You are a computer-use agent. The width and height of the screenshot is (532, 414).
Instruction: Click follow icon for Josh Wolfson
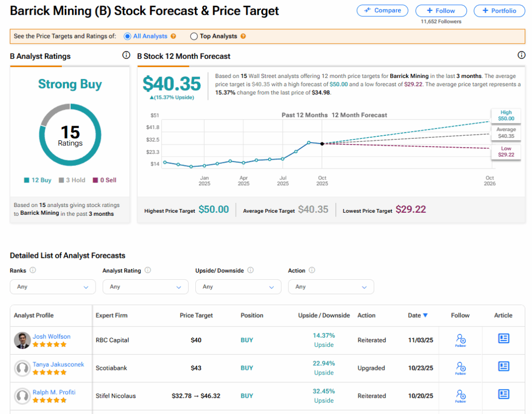(x=460, y=339)
